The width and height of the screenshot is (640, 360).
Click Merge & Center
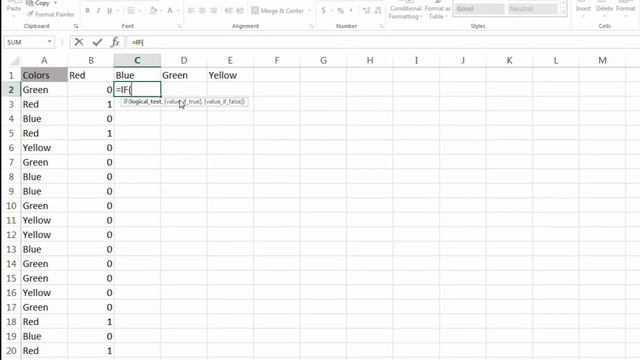tap(278, 11)
